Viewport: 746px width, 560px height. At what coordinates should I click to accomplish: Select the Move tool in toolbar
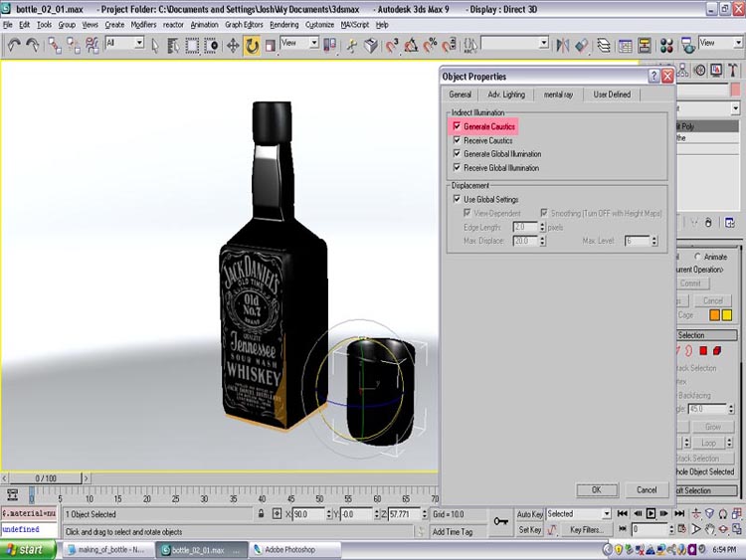tap(233, 45)
